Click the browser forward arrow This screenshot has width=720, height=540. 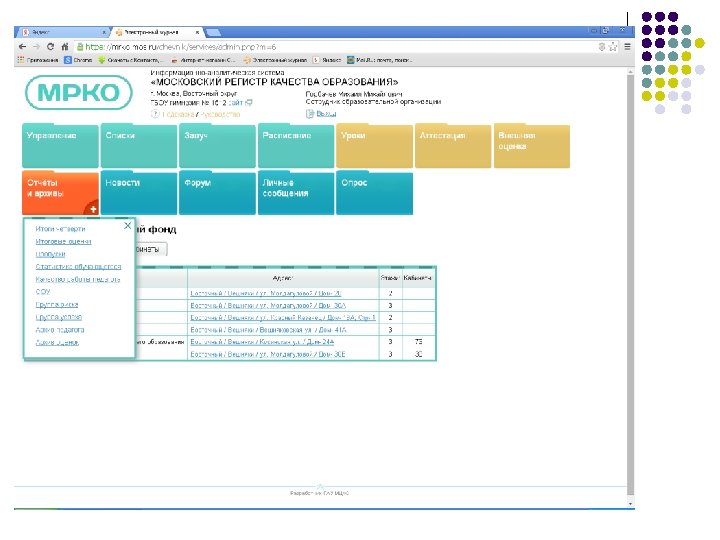coord(36,47)
